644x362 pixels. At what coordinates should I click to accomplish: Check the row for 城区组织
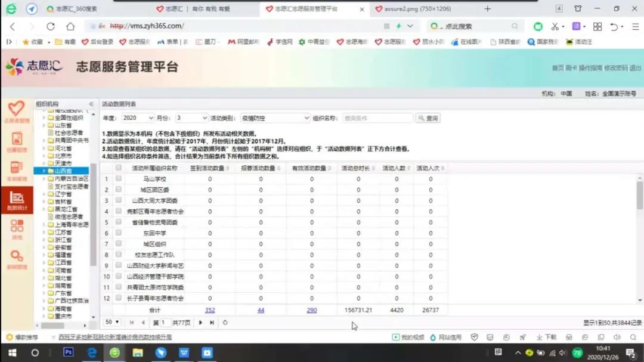[118, 244]
